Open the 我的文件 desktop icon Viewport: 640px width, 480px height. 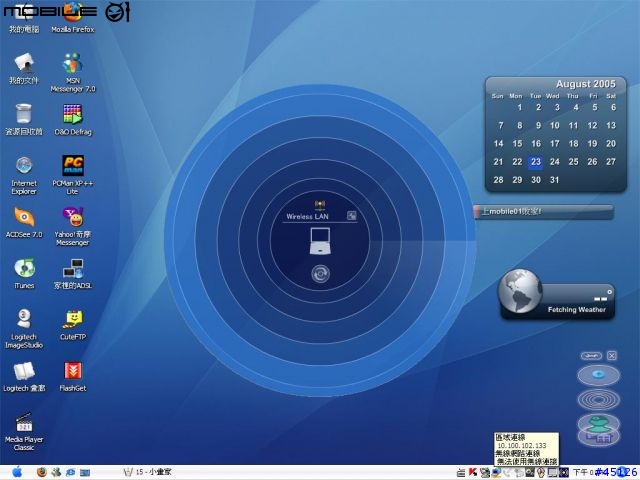tap(24, 69)
